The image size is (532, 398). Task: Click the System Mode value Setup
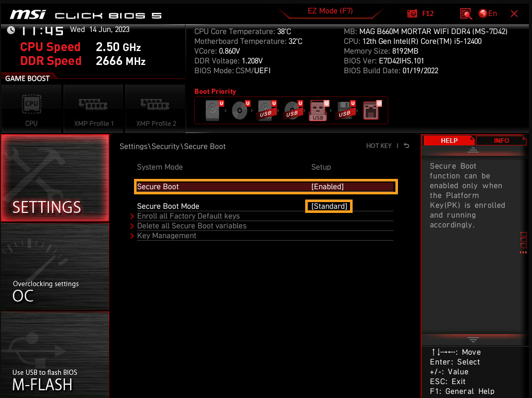(321, 167)
